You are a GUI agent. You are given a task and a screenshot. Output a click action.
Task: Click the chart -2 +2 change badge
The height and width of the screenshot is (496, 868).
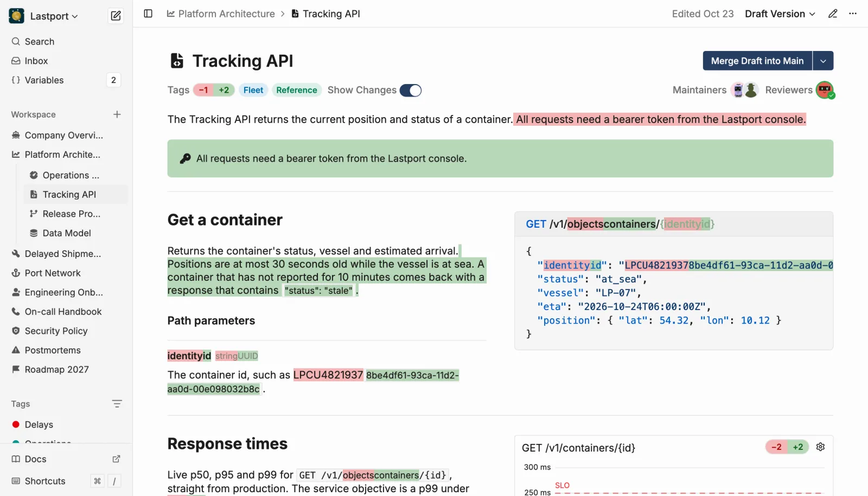787,447
